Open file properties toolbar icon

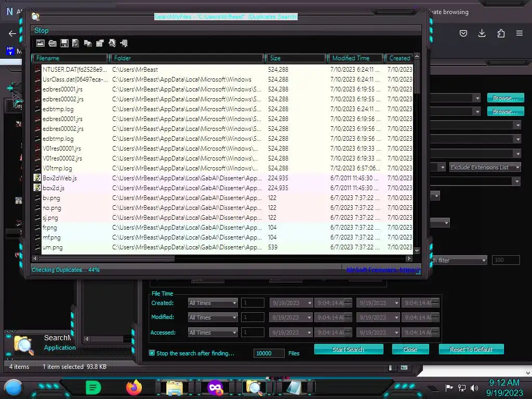point(100,43)
